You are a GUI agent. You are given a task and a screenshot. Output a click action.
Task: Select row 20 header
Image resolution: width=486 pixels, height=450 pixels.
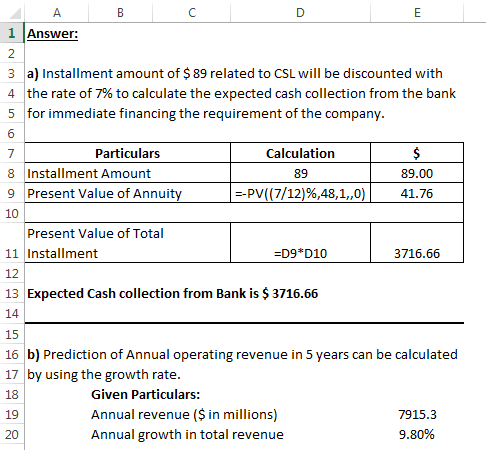12,434
